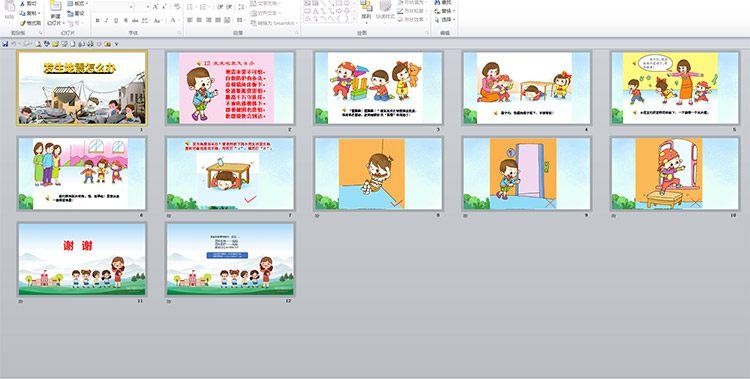Toggle underline formatting button
The height and width of the screenshot is (379, 750).
116,21
